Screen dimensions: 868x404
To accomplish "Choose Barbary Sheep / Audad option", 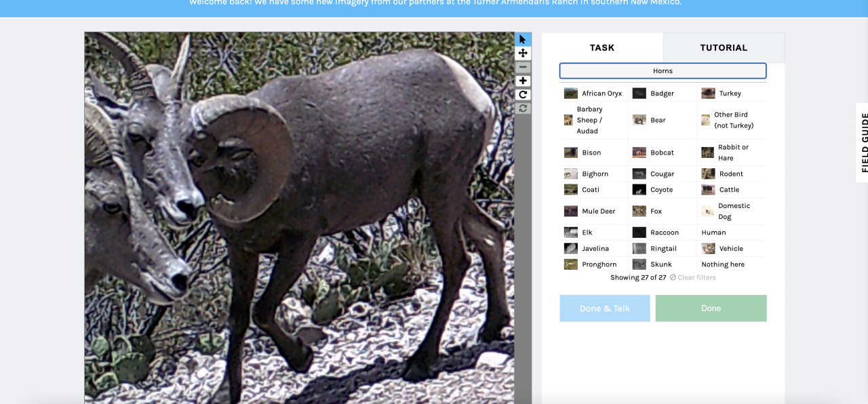I will pyautogui.click(x=594, y=120).
